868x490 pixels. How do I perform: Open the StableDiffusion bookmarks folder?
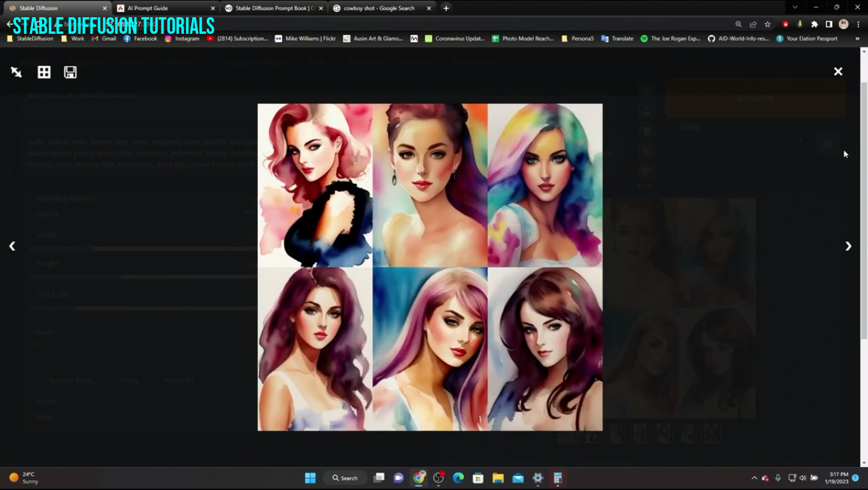pyautogui.click(x=30, y=38)
